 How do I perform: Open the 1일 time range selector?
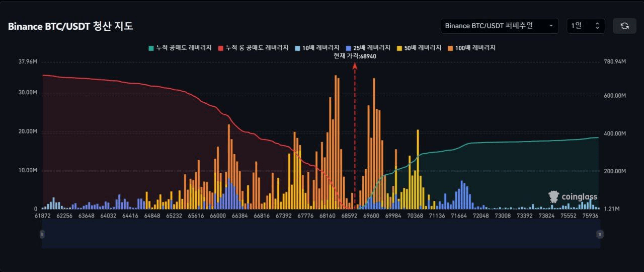point(585,26)
